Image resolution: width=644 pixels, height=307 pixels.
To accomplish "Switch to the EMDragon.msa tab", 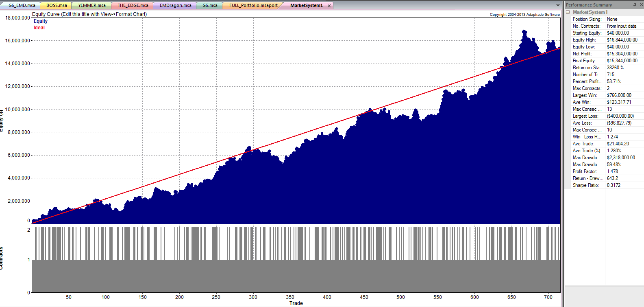I will coord(176,5).
